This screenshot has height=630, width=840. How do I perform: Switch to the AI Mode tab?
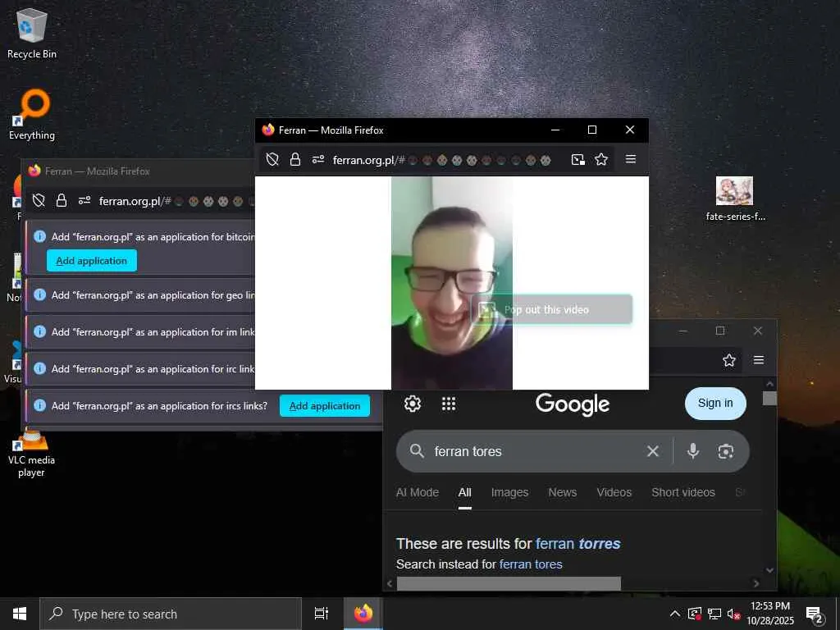click(x=418, y=492)
